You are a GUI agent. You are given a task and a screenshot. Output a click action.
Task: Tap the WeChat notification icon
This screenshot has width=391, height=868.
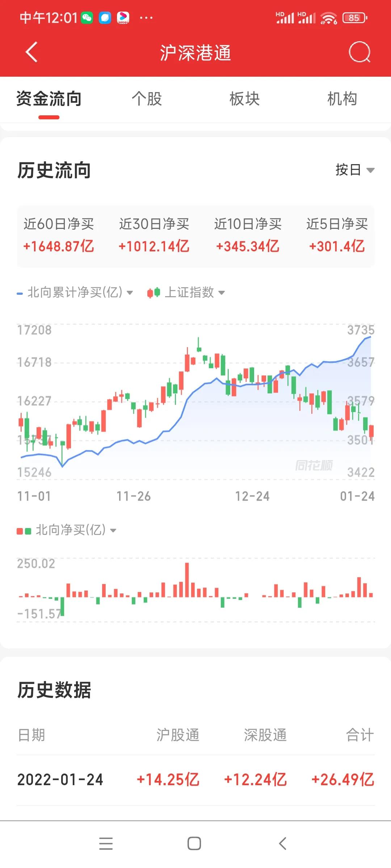point(87,18)
